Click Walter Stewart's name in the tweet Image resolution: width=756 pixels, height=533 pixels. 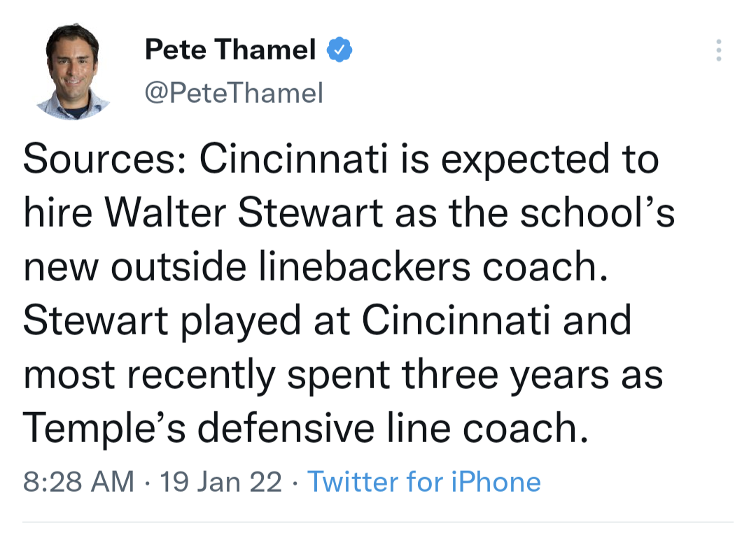[x=244, y=213]
